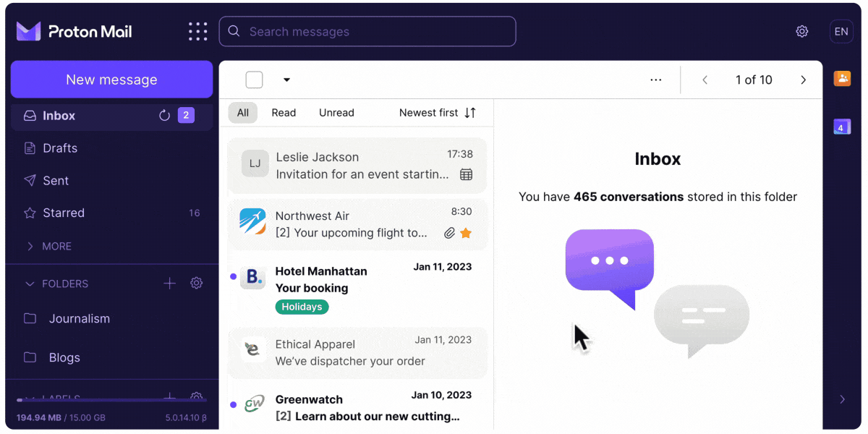Go to previous page arrow
The width and height of the screenshot is (868, 434).
[705, 80]
